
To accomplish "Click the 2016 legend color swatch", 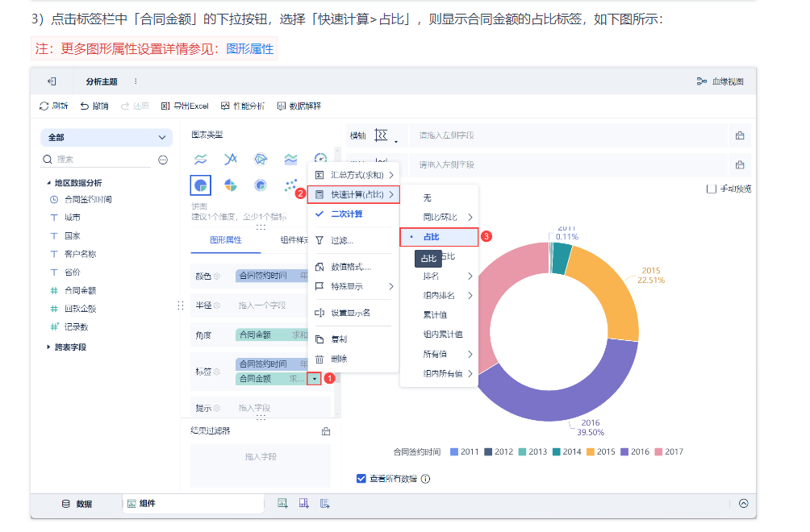I will [x=624, y=452].
